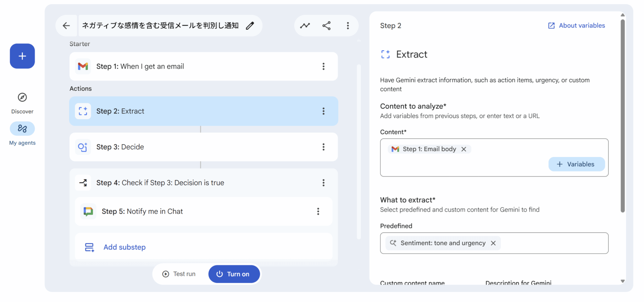Viewport: 644px width, 302px height.
Task: Go to My agents
Action: tap(22, 129)
